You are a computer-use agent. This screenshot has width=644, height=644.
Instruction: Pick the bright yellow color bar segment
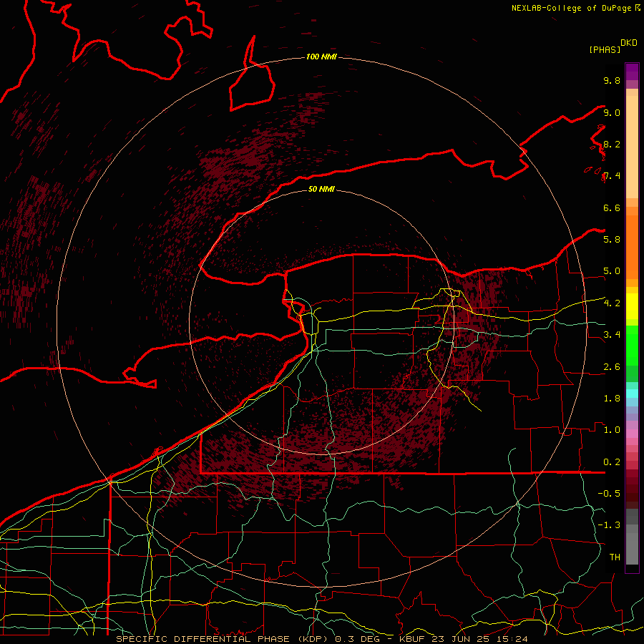click(632, 306)
